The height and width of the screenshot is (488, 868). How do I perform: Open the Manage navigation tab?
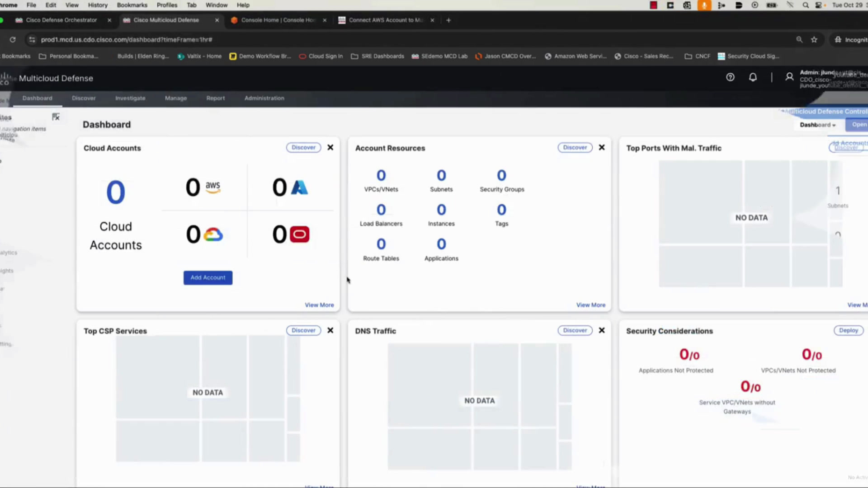coord(176,98)
